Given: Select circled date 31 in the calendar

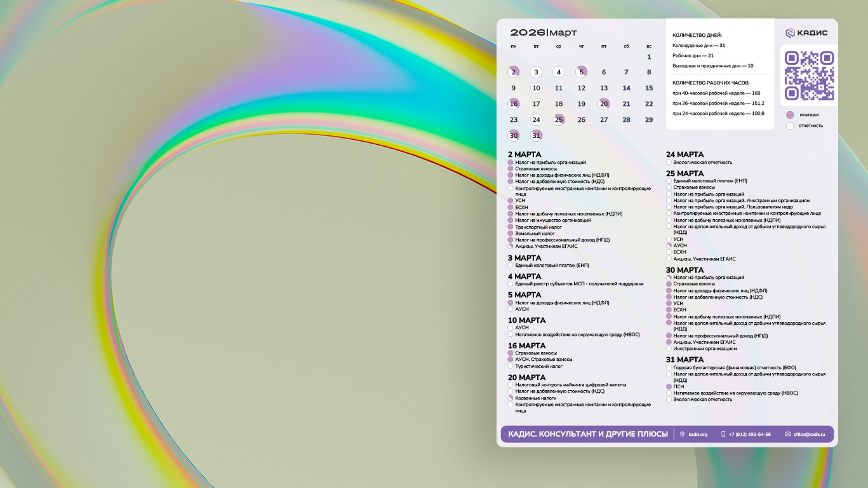Looking at the screenshot, I should coord(537,135).
